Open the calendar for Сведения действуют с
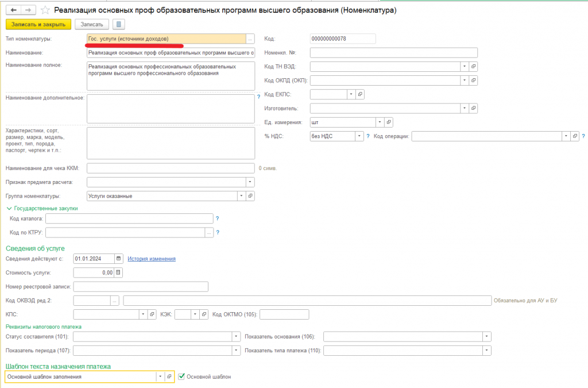 [118, 259]
